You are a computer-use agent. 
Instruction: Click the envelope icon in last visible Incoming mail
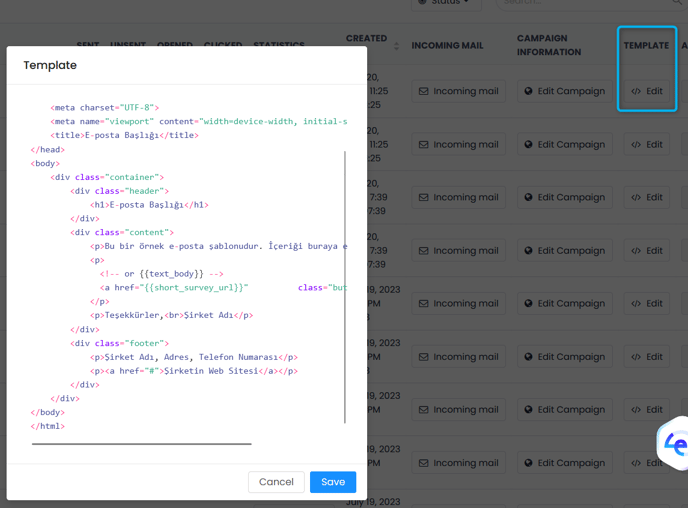tap(424, 463)
